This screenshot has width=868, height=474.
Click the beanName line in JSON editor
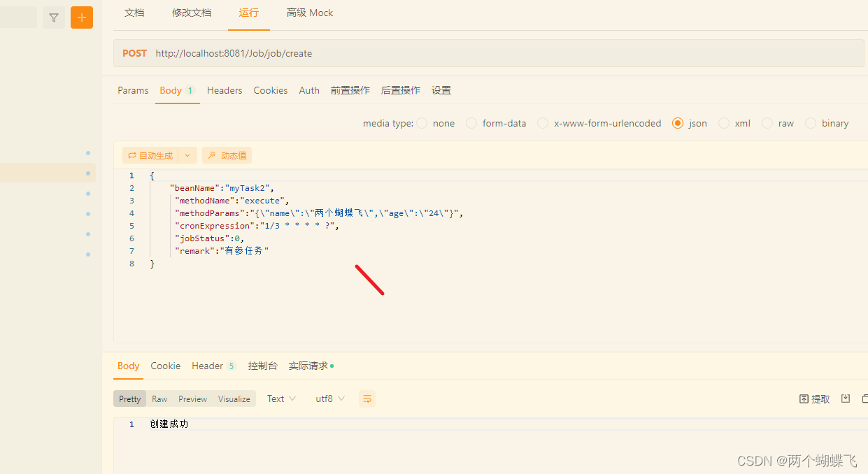(x=222, y=188)
